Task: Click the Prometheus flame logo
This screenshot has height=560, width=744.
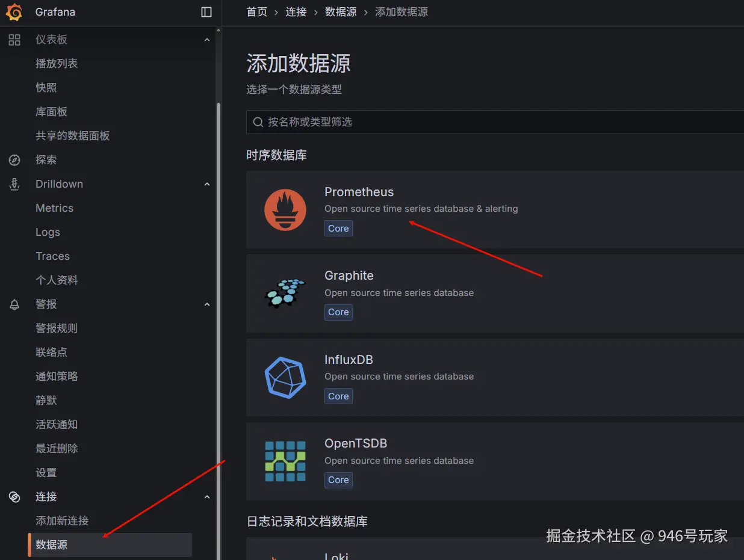Action: 285,209
